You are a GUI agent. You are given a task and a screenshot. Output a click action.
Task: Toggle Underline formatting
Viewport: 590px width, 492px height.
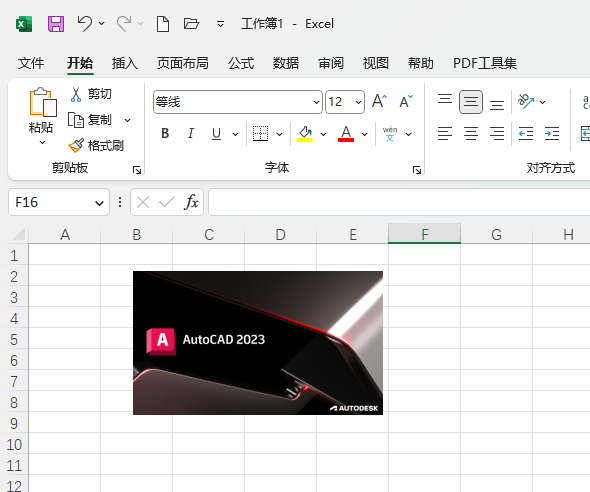pos(216,134)
